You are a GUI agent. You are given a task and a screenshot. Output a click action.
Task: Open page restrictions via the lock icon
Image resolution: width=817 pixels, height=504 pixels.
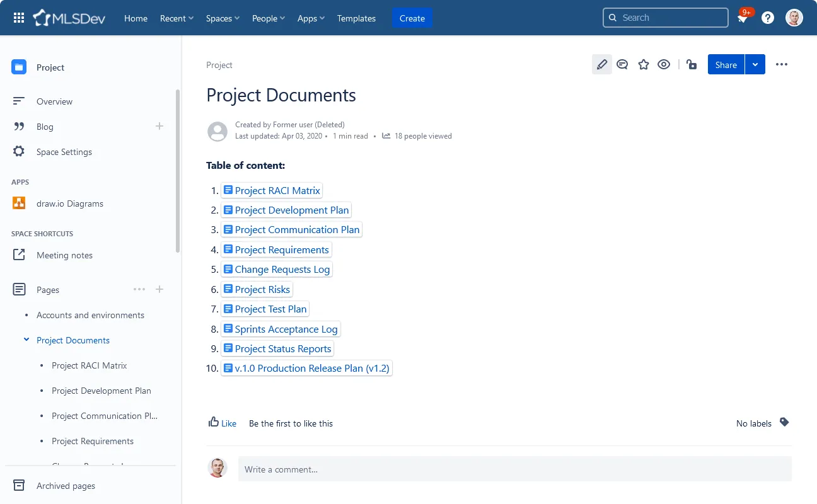click(x=692, y=64)
